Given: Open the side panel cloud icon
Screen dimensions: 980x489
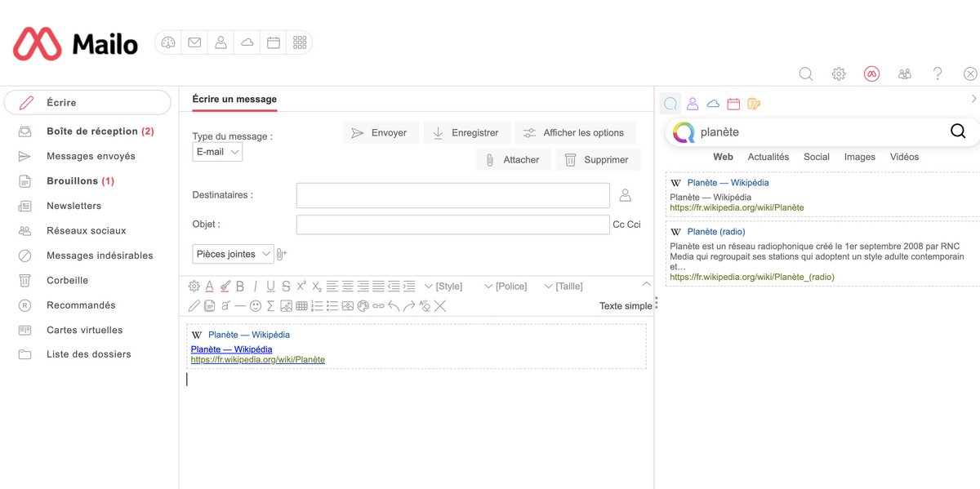Looking at the screenshot, I should coord(713,104).
